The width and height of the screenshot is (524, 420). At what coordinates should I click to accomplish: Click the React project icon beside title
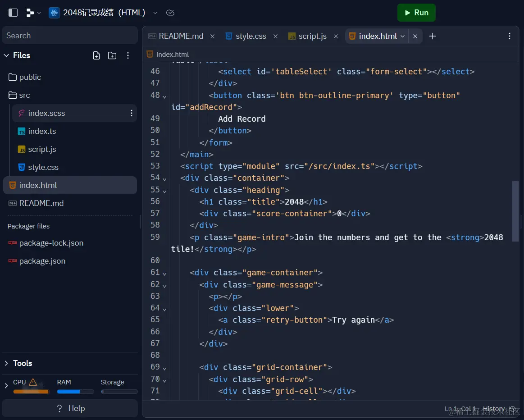[54, 13]
